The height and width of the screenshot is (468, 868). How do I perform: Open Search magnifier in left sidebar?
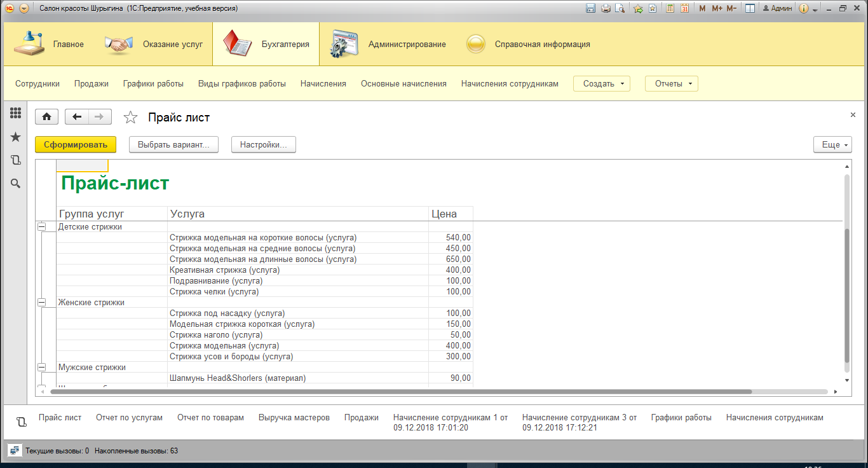pos(16,183)
